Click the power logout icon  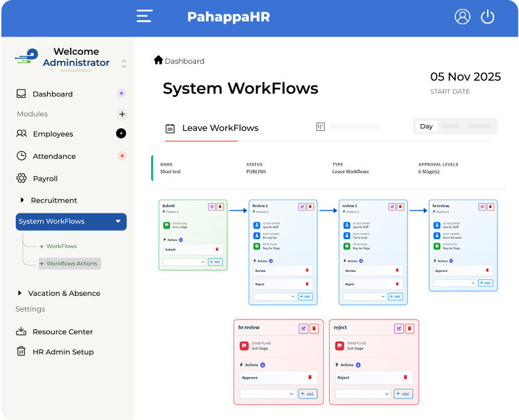(488, 17)
